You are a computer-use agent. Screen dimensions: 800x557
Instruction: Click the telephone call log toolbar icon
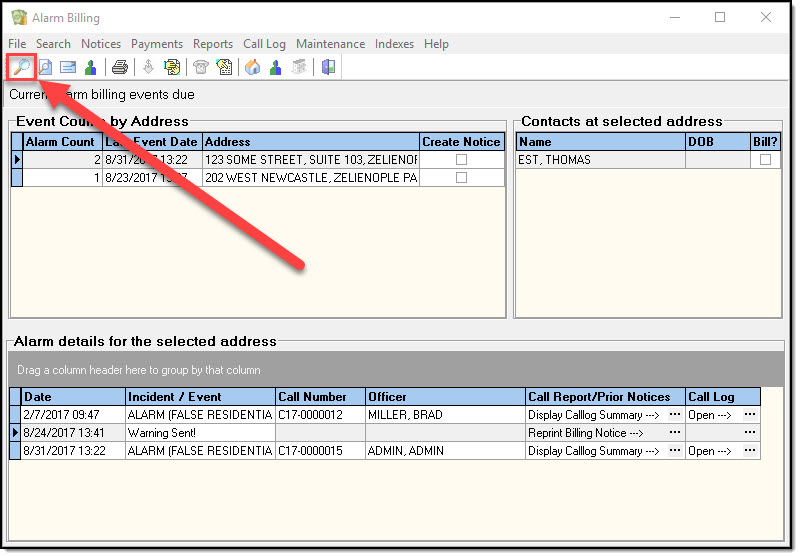point(200,67)
